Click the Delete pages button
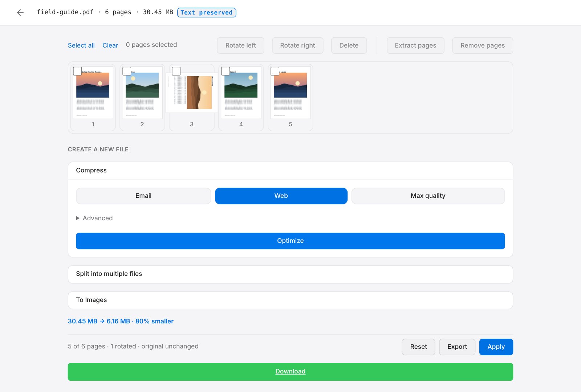The width and height of the screenshot is (581, 392). pos(349,46)
